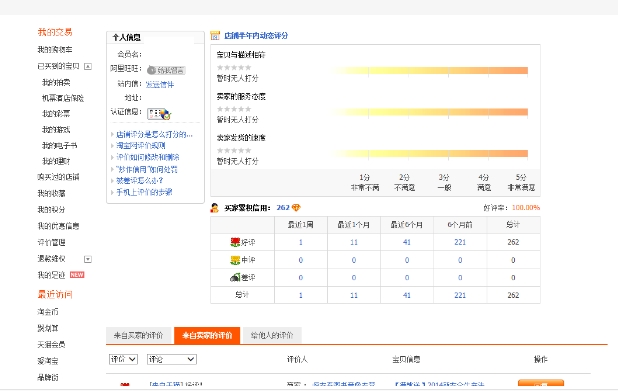The image size is (618, 391).
Task: Click the 我的交易 sidebar heading
Action: [x=55, y=32]
